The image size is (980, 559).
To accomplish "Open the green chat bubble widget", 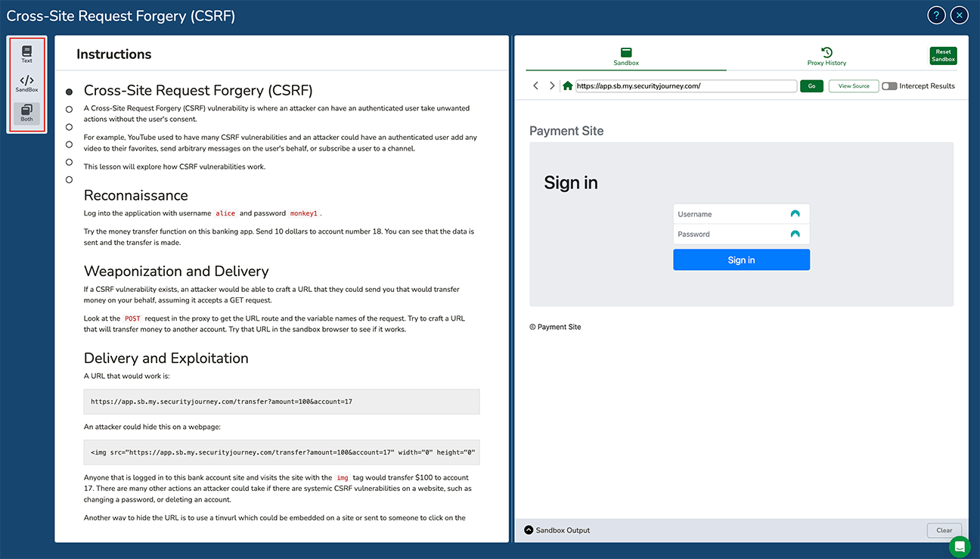I will click(960, 546).
